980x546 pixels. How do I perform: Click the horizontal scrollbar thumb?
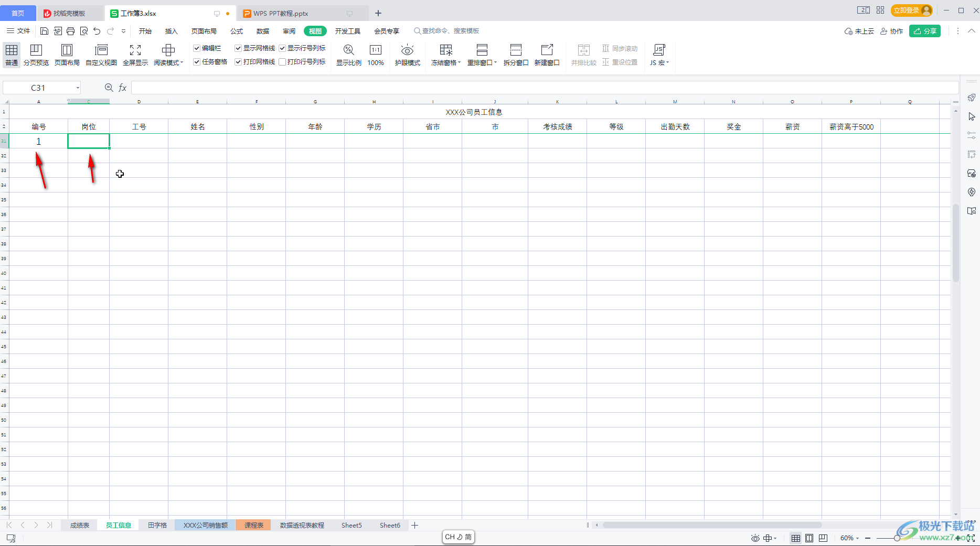click(712, 525)
